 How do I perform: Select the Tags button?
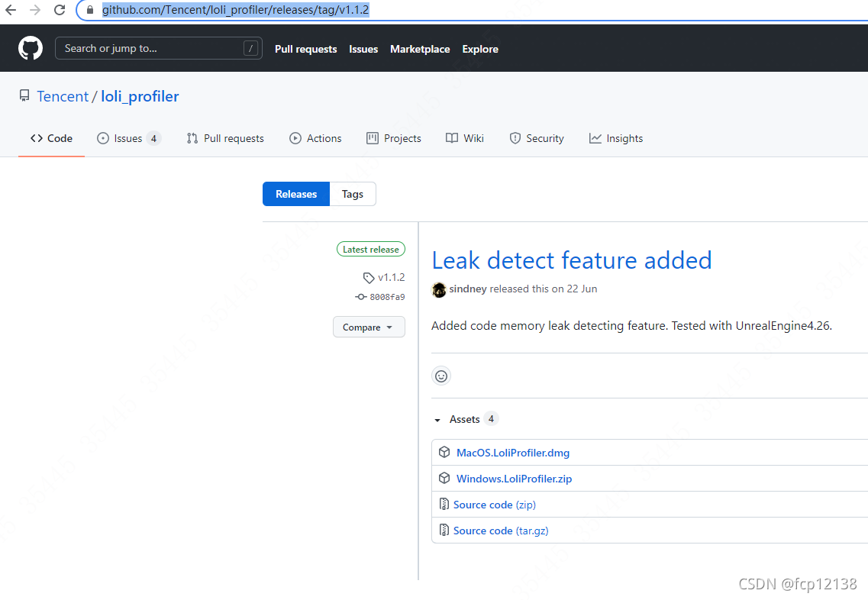[353, 195]
